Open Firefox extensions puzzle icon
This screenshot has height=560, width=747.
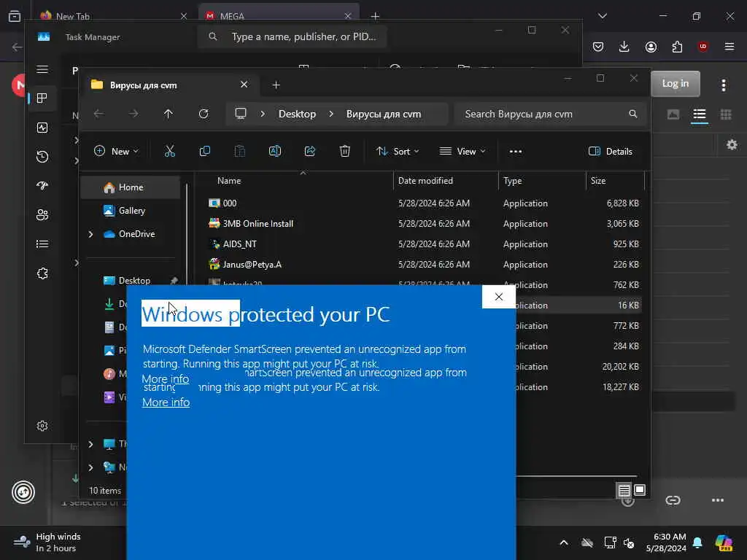pos(677,47)
